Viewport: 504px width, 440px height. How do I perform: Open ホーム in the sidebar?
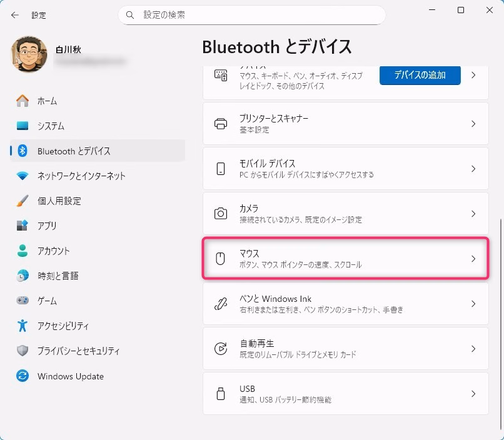click(47, 101)
